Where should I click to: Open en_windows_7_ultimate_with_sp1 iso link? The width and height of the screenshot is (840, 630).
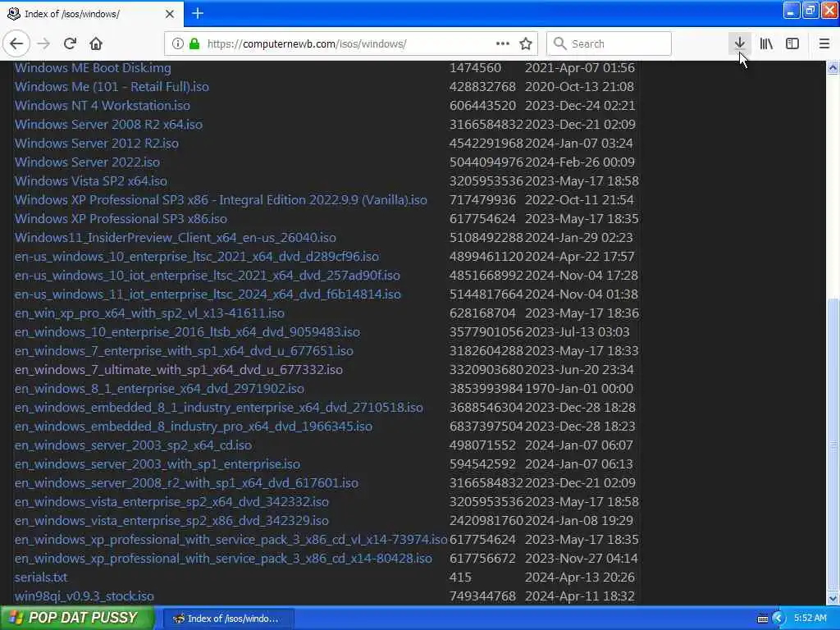(x=178, y=370)
